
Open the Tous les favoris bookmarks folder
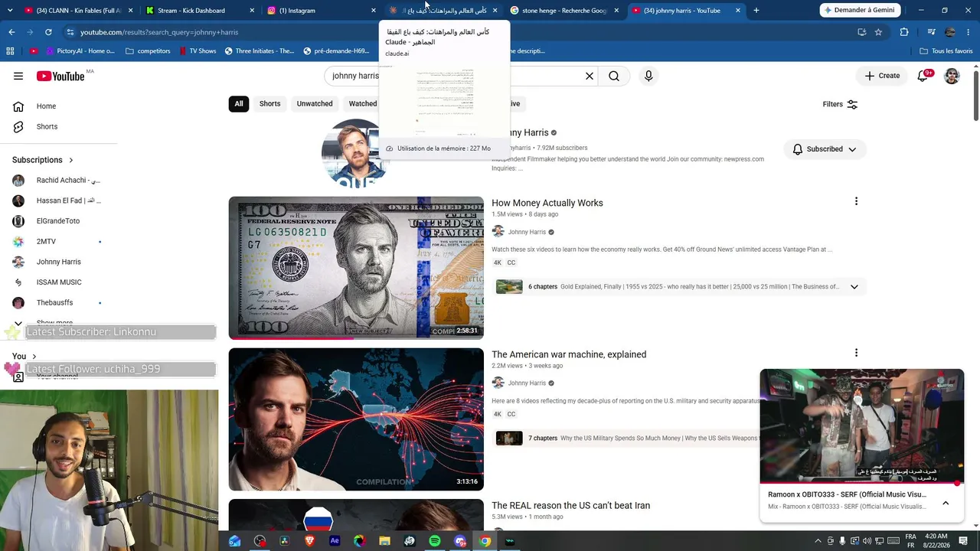[x=946, y=51]
